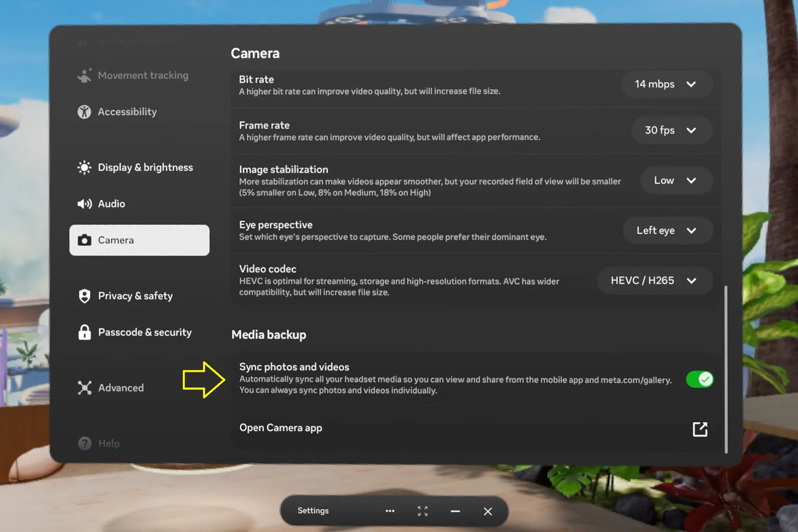Open the Bit rate 14 mbps dropdown
This screenshot has width=798, height=532.
667,84
